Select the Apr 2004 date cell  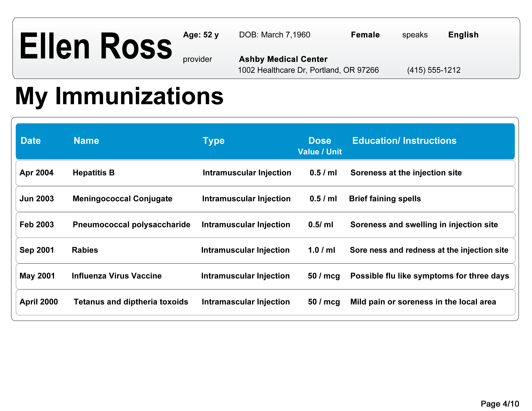point(37,173)
